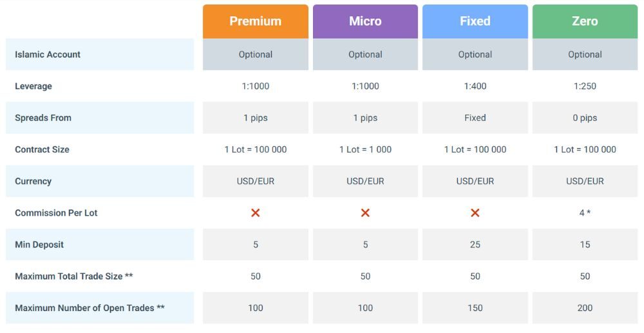Image resolution: width=644 pixels, height=333 pixels.
Task: Click the Spreads From row label
Action: (43, 118)
